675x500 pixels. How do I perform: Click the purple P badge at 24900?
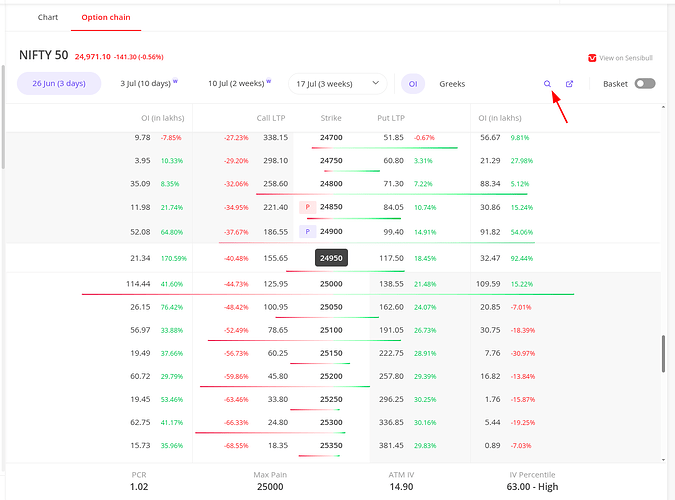tap(307, 231)
